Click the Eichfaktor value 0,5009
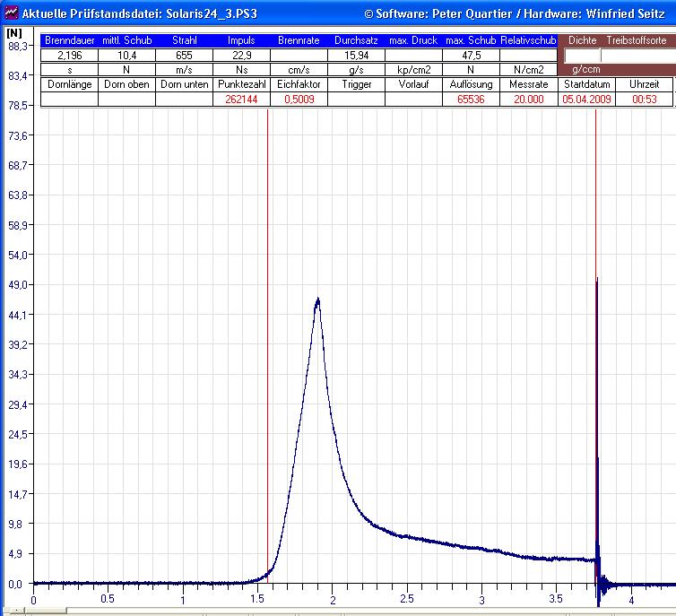The width and height of the screenshot is (676, 616). coord(299,100)
